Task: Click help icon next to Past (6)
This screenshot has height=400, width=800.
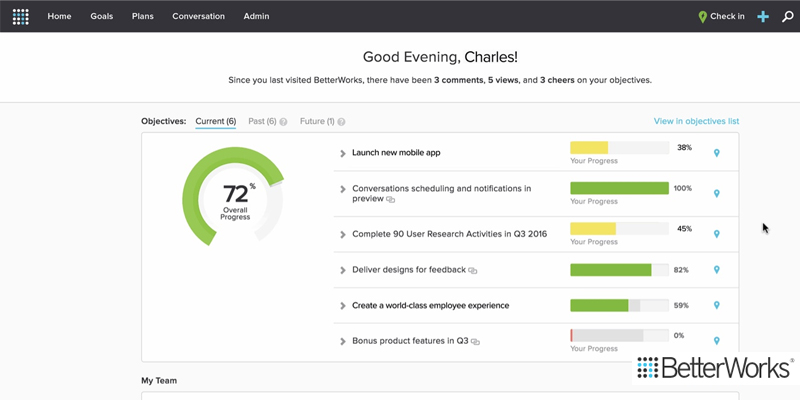Action: pos(283,122)
